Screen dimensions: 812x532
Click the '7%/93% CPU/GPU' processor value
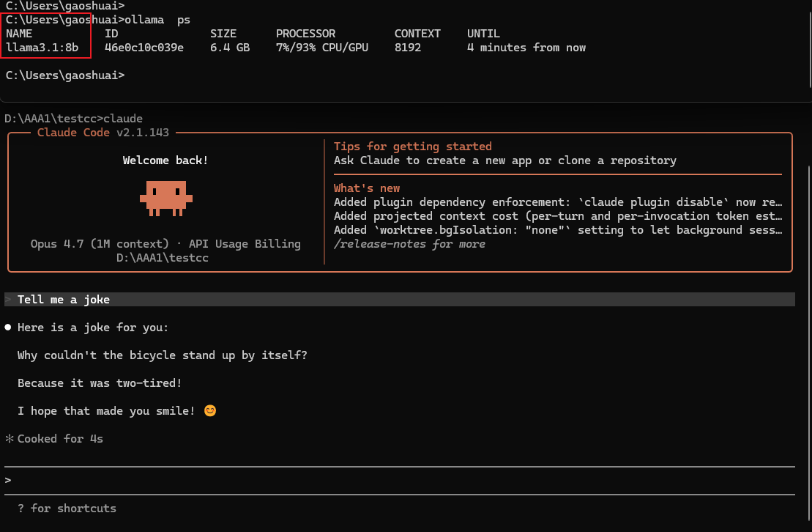tap(321, 48)
